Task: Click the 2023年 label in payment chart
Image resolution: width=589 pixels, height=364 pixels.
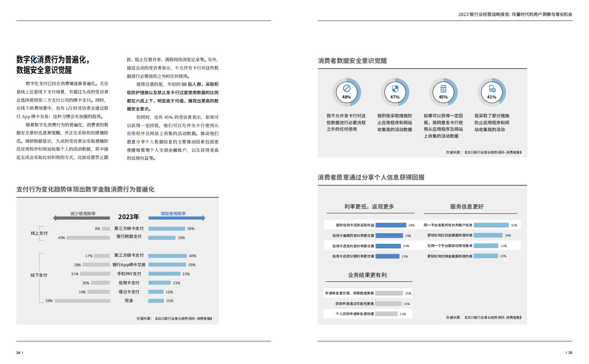Action: coord(129,217)
